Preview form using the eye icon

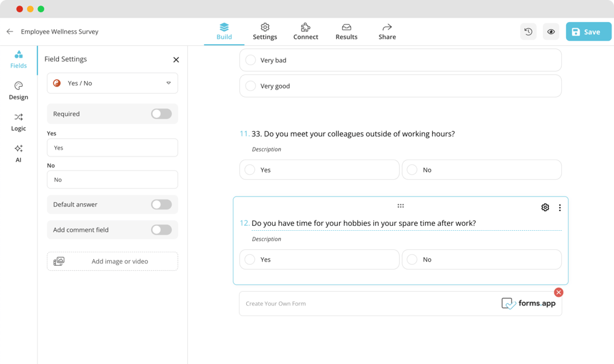(x=551, y=32)
